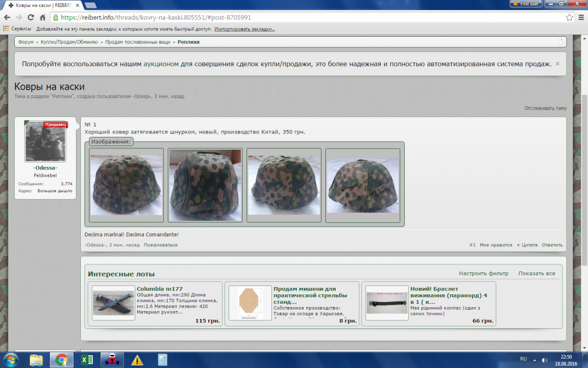Click the Windows Start button

(10, 360)
